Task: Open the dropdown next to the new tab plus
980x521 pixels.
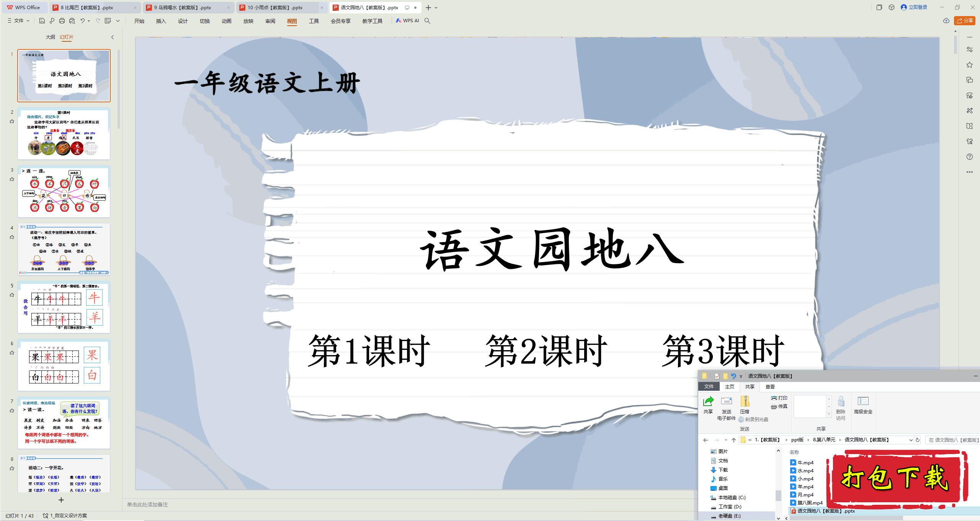Action: click(436, 8)
